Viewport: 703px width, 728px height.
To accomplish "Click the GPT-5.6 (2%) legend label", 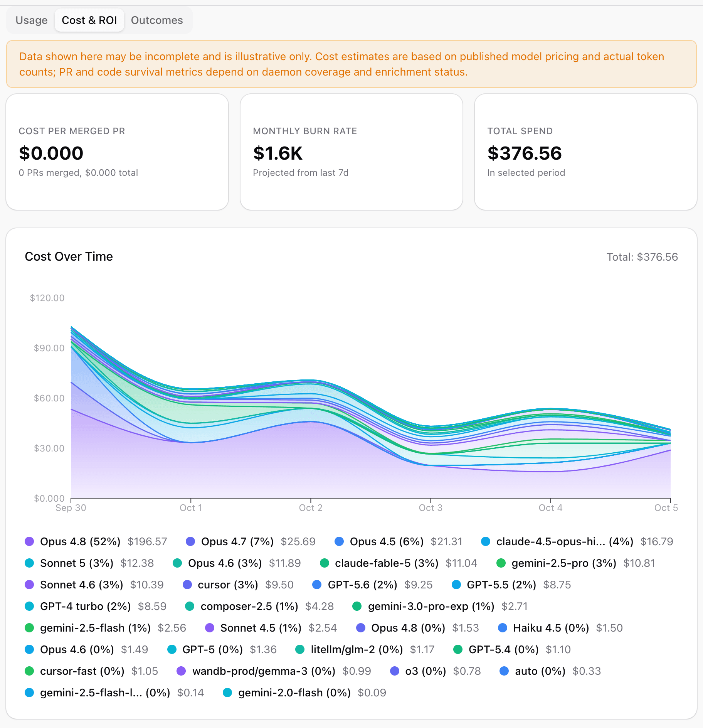I will (362, 585).
